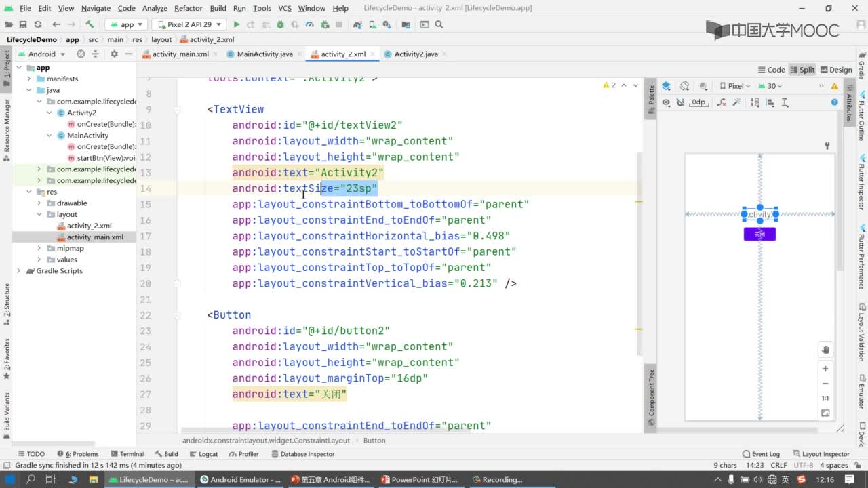The height and width of the screenshot is (488, 868).
Task: Open the Terminal tool window
Action: pyautogui.click(x=127, y=454)
